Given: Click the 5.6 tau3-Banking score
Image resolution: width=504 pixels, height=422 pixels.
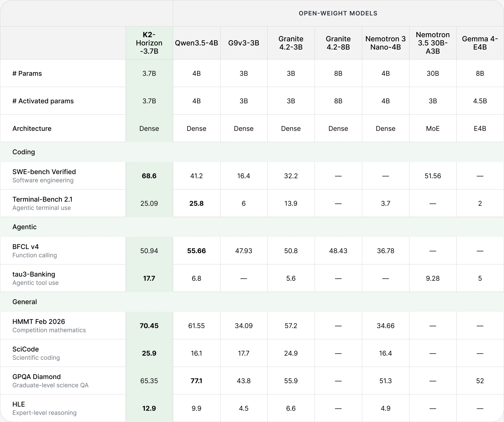Looking at the screenshot, I should 291,278.
